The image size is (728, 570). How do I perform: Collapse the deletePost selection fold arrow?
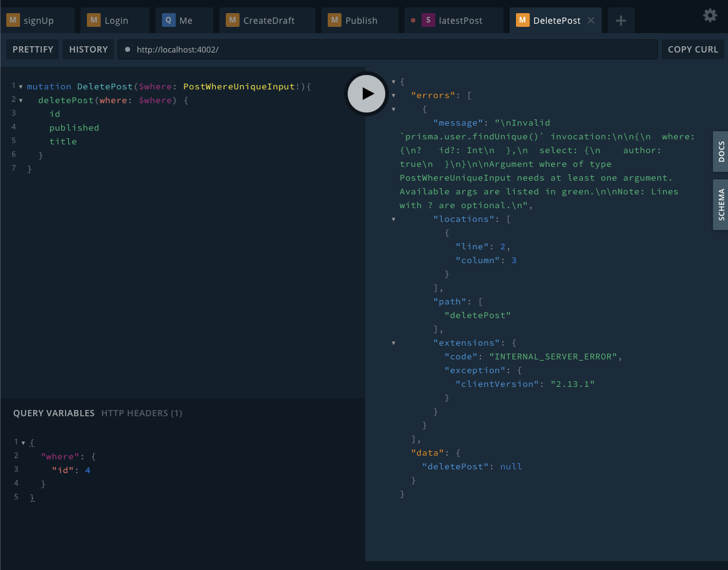point(21,100)
